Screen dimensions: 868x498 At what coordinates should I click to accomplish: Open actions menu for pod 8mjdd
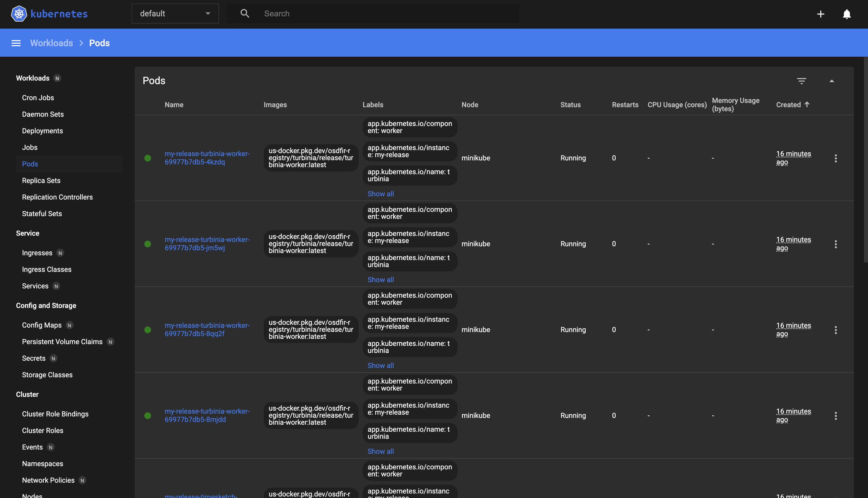pos(836,416)
